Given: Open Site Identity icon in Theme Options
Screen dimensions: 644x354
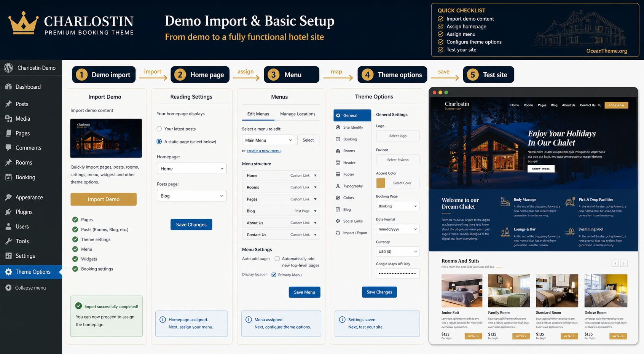Looking at the screenshot, I should [338, 128].
